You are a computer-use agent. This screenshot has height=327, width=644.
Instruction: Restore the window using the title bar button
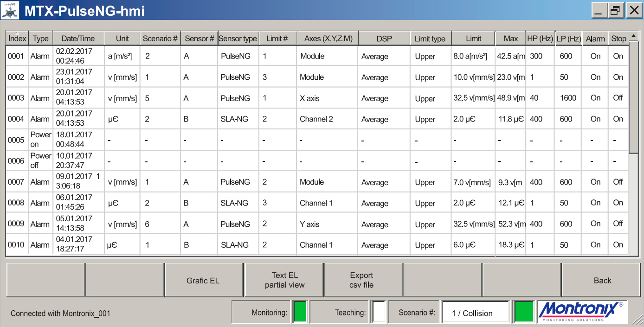pos(615,11)
